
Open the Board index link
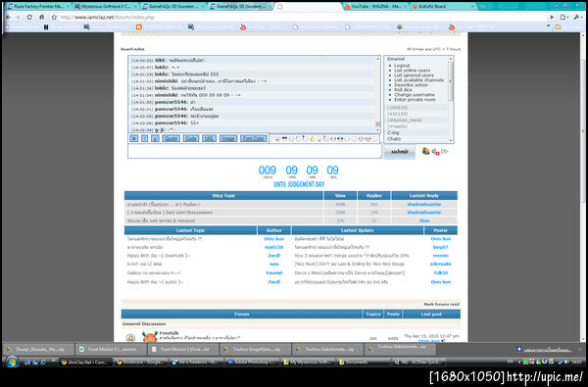coord(132,49)
